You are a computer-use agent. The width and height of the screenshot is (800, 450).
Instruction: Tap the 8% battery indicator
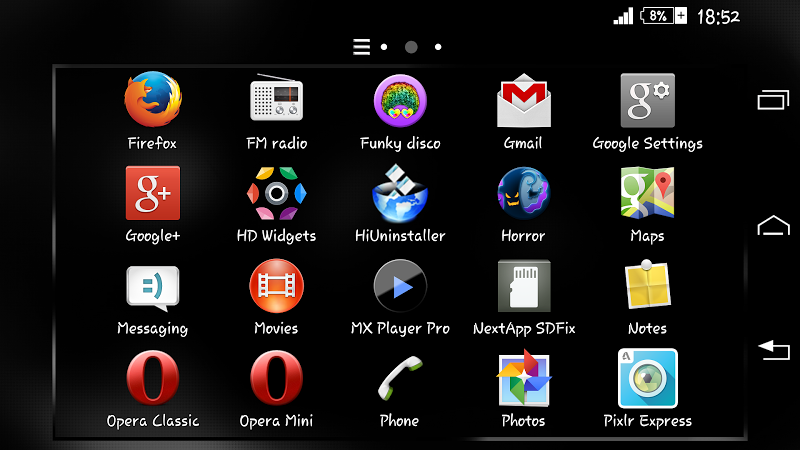point(663,16)
